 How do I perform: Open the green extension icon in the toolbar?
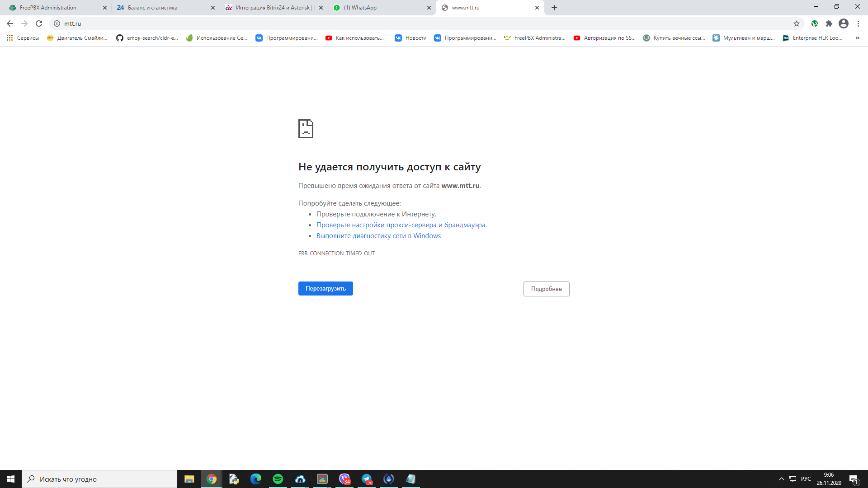click(x=815, y=23)
